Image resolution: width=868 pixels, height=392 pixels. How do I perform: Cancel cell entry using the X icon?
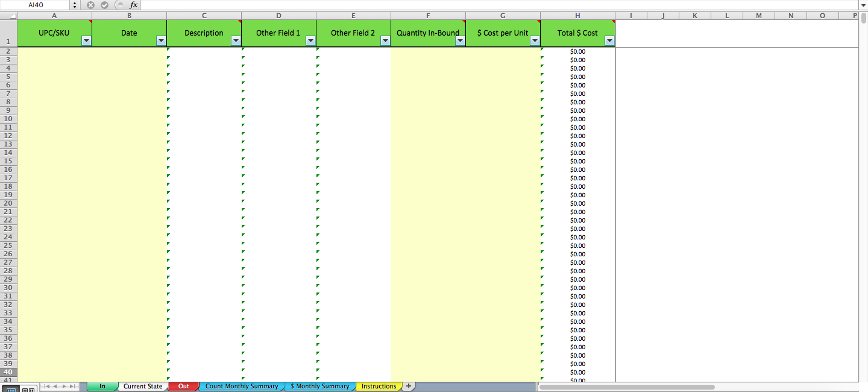pos(90,5)
